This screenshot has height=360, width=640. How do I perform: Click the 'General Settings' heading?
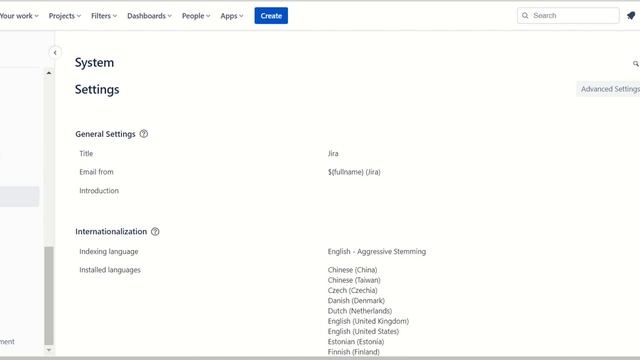[x=105, y=134]
